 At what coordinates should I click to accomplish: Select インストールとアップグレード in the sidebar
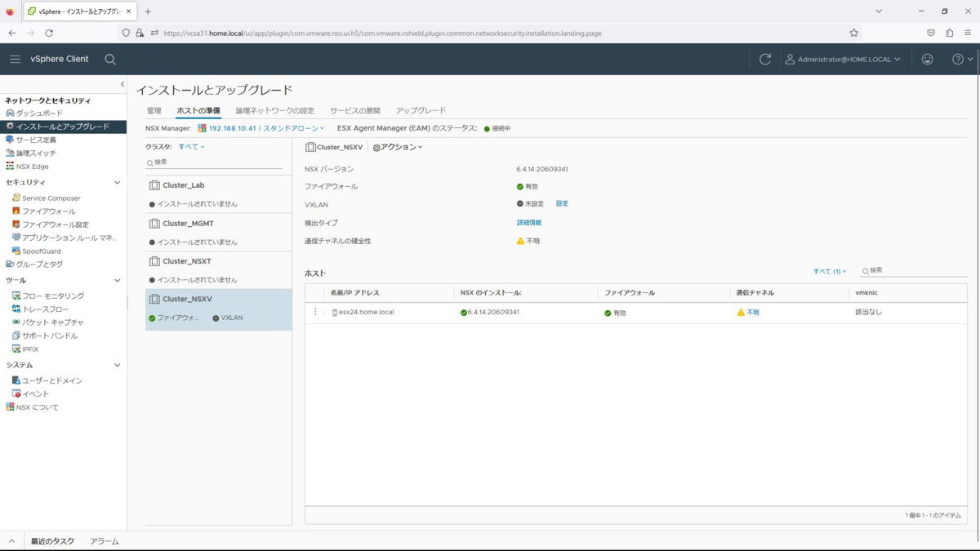click(63, 127)
